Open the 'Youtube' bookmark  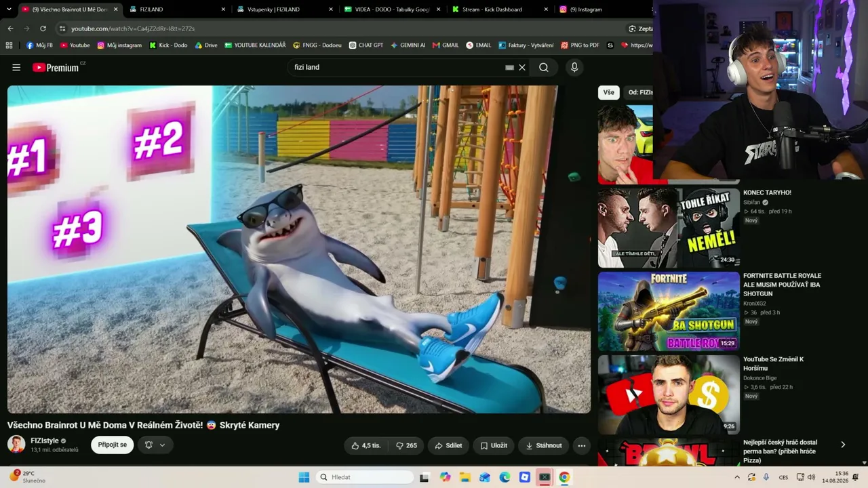(x=75, y=45)
